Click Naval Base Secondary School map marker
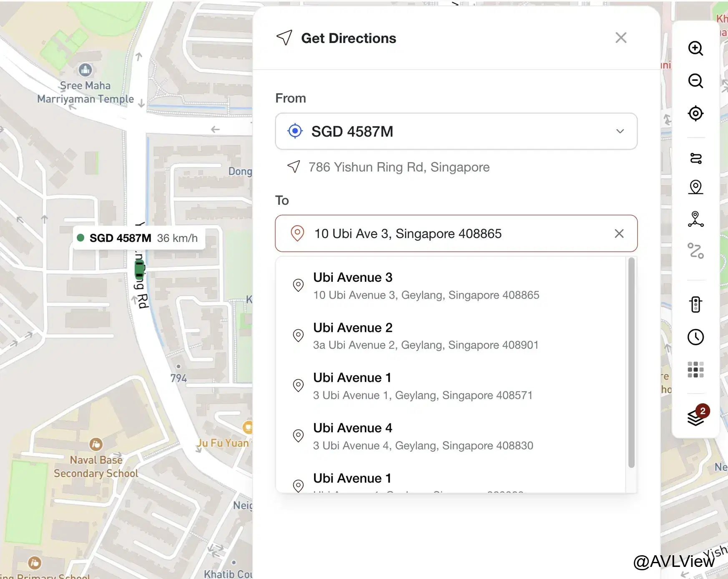 pyautogui.click(x=96, y=444)
